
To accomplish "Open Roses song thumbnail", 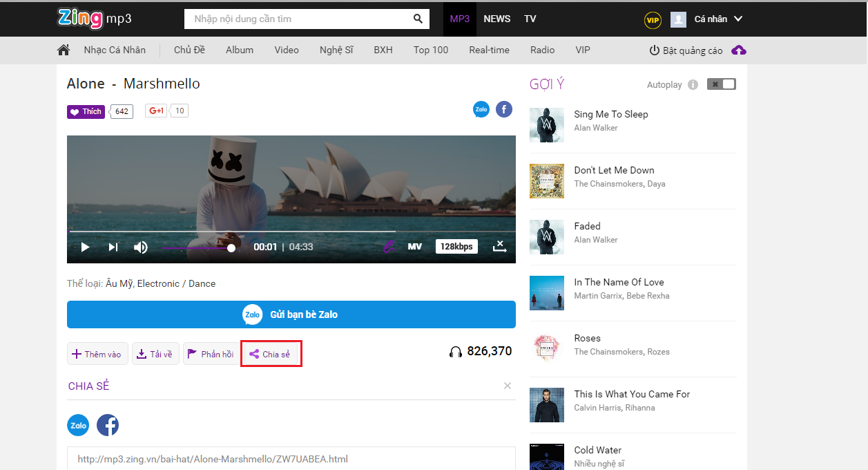I will pyautogui.click(x=547, y=349).
